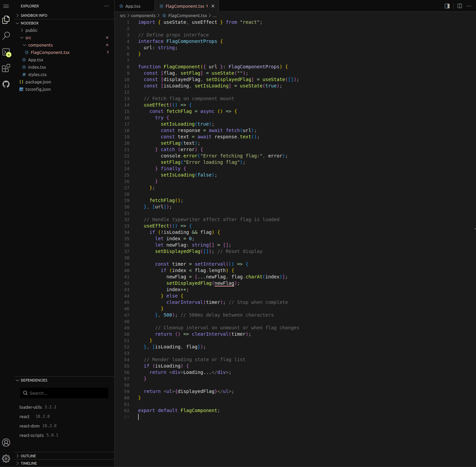The image size is (476, 467).
Task: Collapse the DEPENDENCIES section
Action: pos(64,380)
